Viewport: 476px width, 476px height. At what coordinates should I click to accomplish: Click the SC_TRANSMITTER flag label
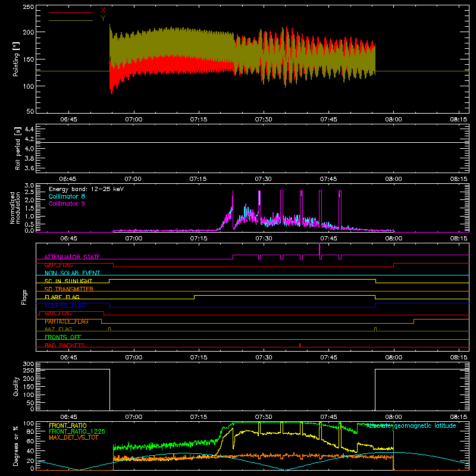[x=69, y=289]
